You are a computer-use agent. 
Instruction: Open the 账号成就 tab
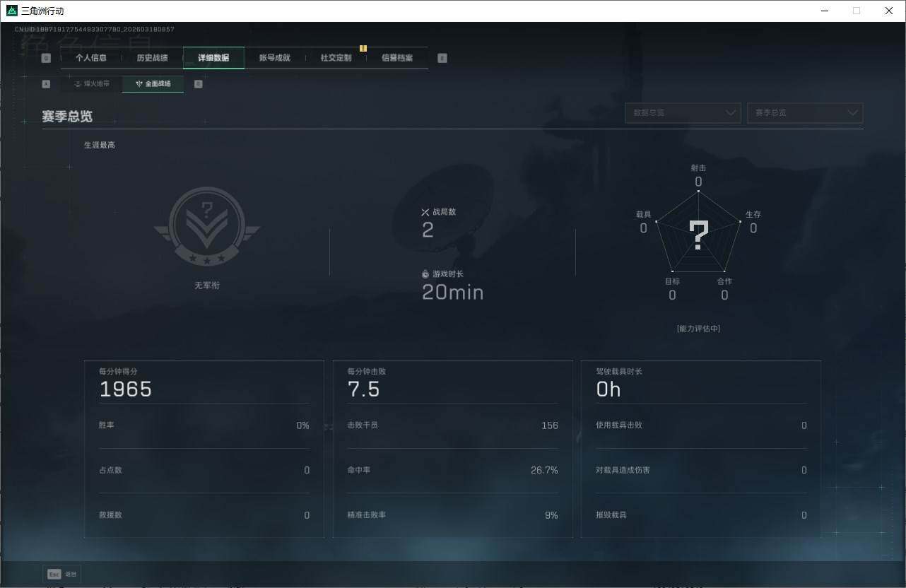pyautogui.click(x=275, y=58)
